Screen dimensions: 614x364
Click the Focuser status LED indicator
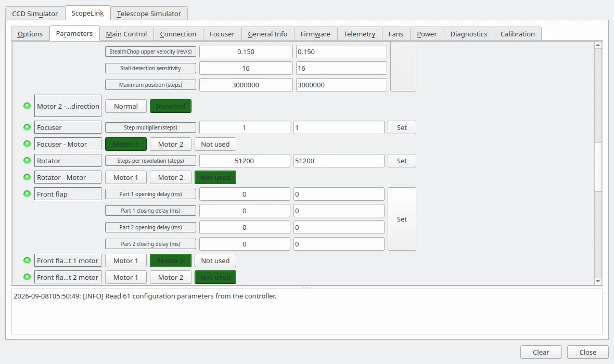pyautogui.click(x=27, y=127)
